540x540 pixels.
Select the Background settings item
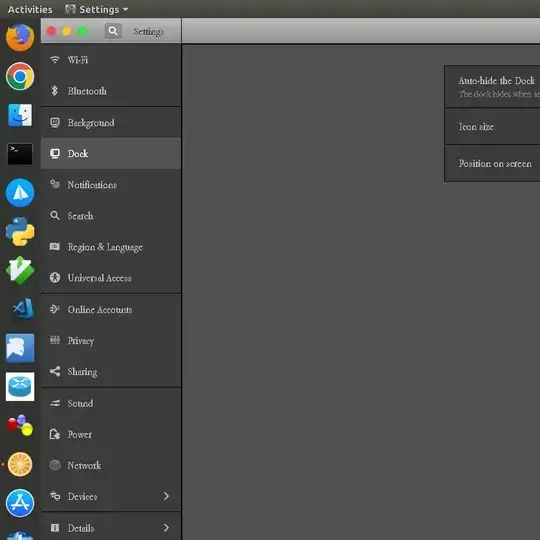(x=111, y=123)
